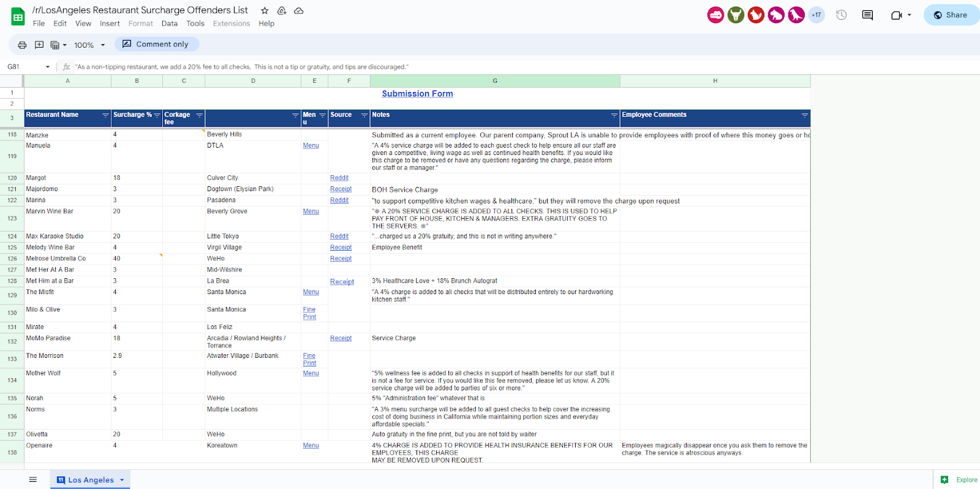Viewport: 980px width, 489px height.
Task: Open version history clock icon
Action: pos(842,15)
